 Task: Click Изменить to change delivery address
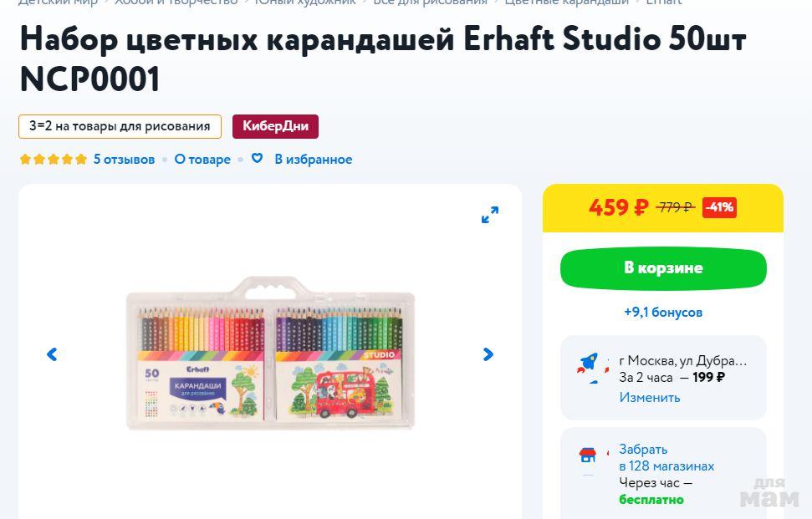(x=650, y=398)
